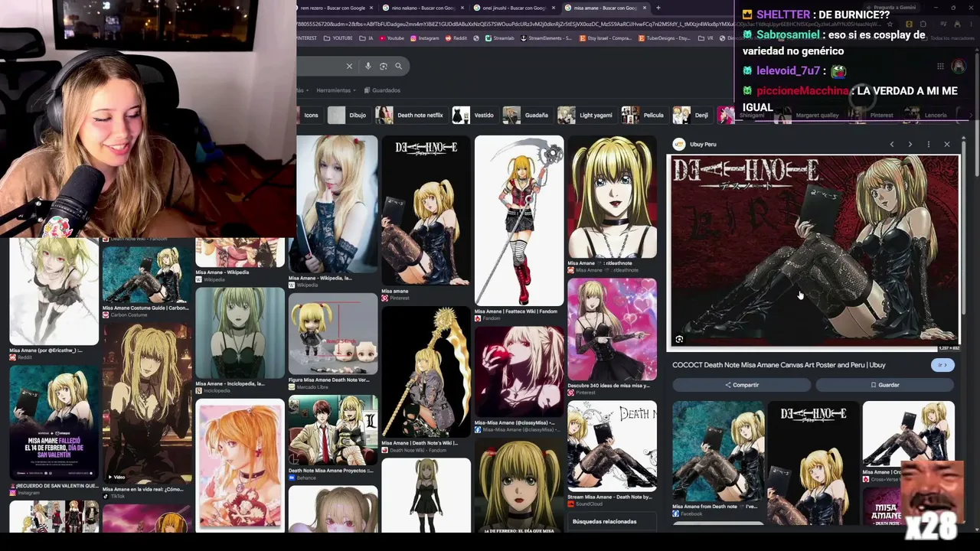
Task: Filter results by 'Light yagami' chip
Action: [586, 115]
